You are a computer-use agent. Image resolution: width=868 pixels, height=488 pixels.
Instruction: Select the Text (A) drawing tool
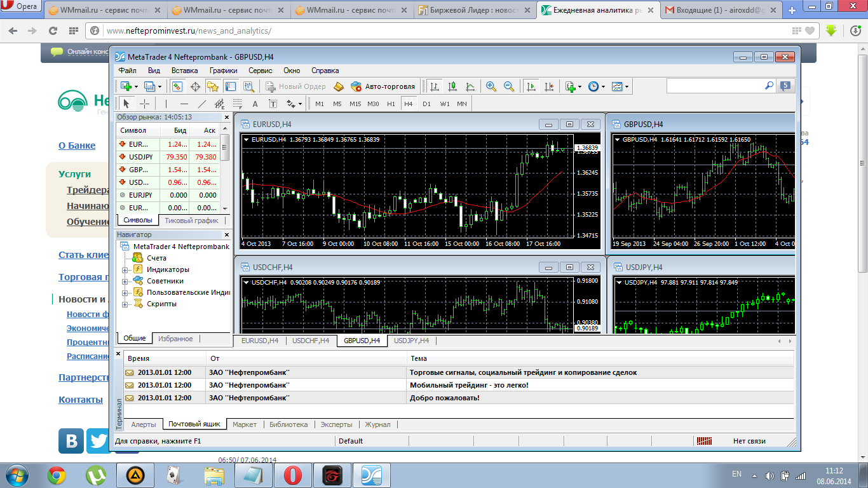point(255,104)
